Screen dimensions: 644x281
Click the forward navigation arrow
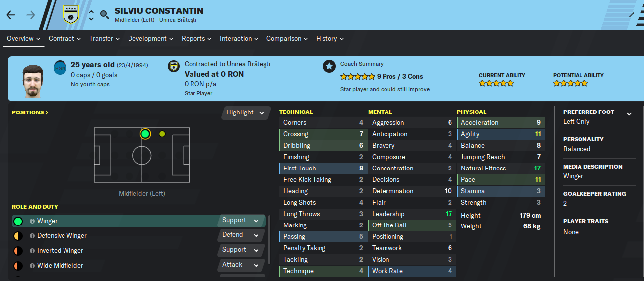click(31, 15)
